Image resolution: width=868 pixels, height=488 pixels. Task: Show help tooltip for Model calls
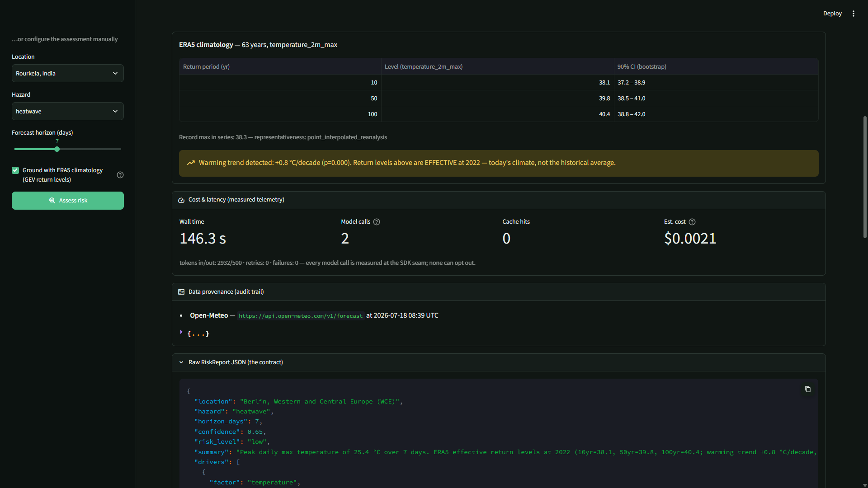click(x=377, y=222)
